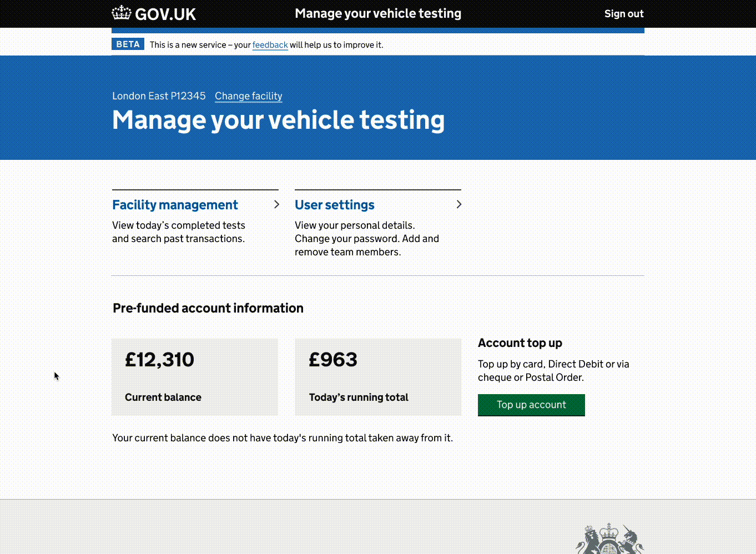Click the Manage your vehicle testing header
The width and height of the screenshot is (756, 554).
(x=378, y=13)
